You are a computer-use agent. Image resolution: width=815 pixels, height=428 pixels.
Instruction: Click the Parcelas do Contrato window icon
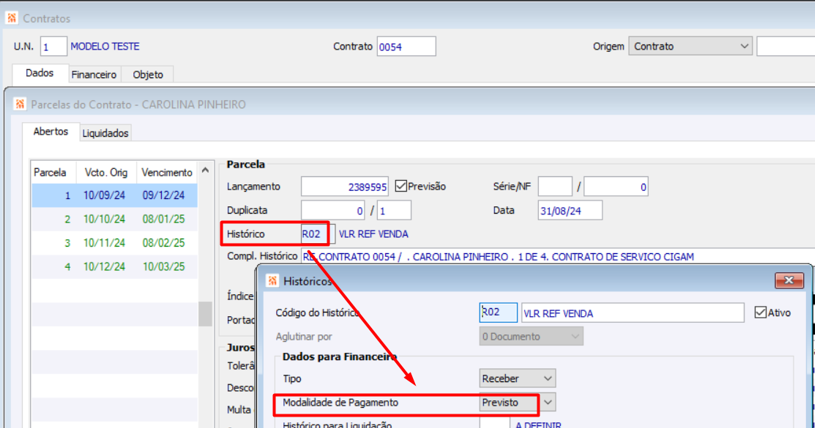click(20, 104)
